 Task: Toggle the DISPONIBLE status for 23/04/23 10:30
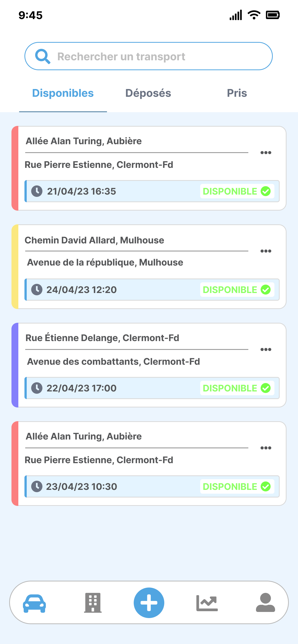[x=237, y=487]
